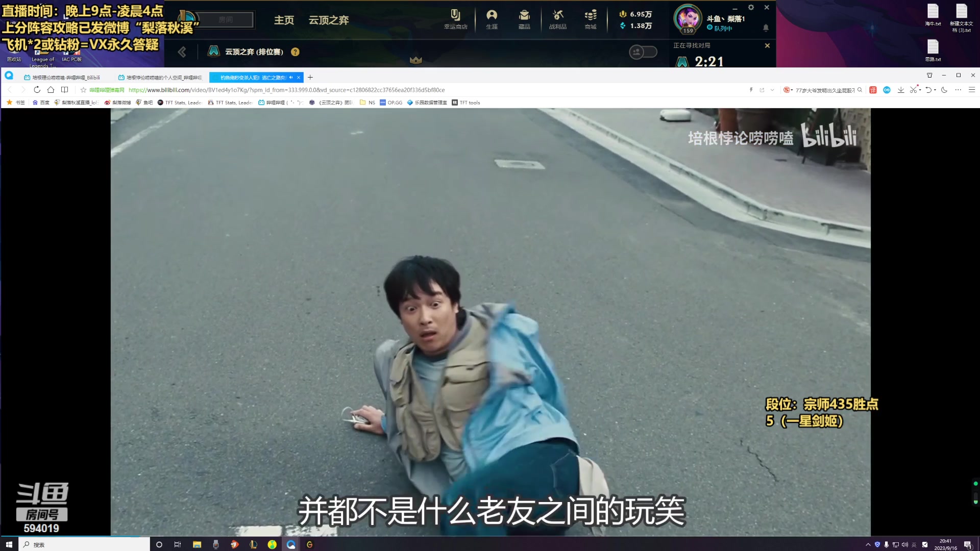Open 藏品 collection in League client
The width and height of the screenshot is (980, 551).
click(x=524, y=19)
